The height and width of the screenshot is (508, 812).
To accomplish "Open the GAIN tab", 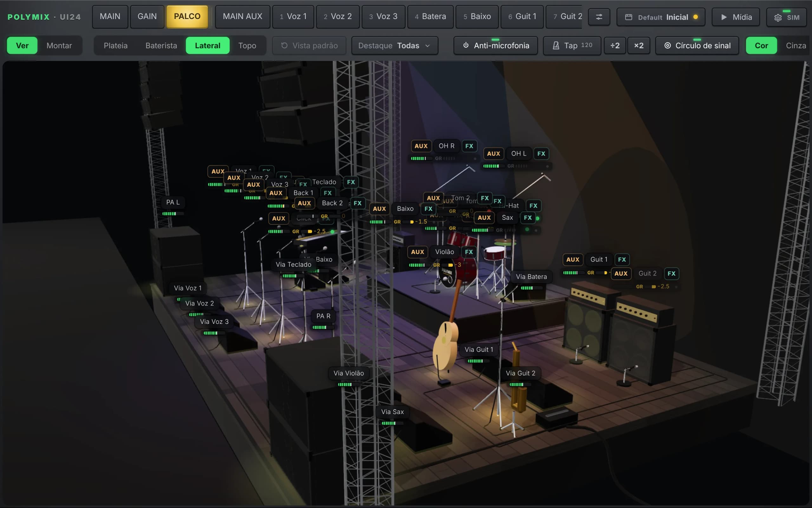I will 147,17.
